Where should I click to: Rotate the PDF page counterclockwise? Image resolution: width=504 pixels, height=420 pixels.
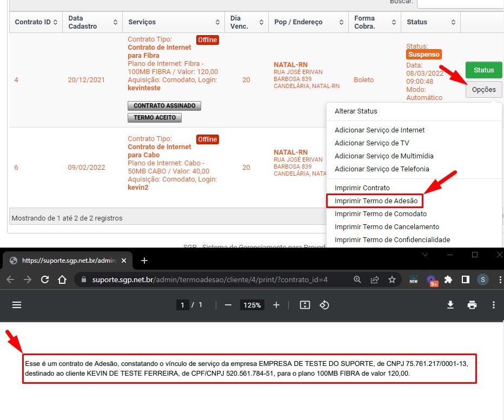click(324, 305)
